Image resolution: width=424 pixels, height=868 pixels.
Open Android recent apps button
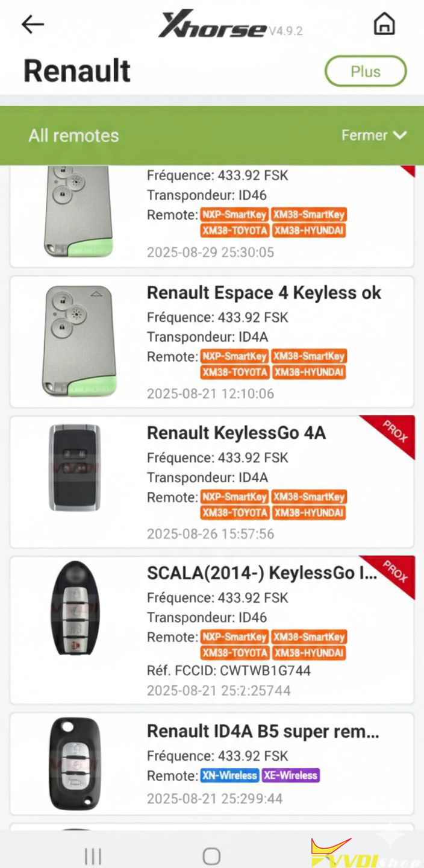[x=93, y=856]
